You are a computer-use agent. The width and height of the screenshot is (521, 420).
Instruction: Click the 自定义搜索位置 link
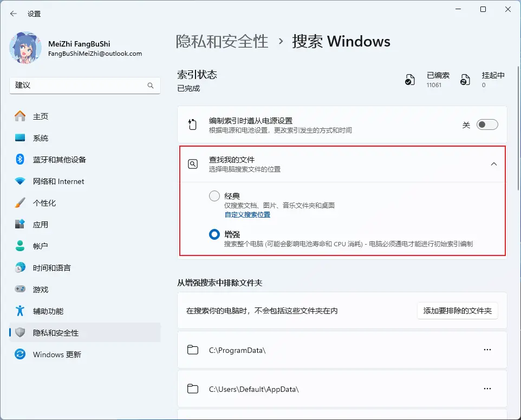[x=247, y=215]
